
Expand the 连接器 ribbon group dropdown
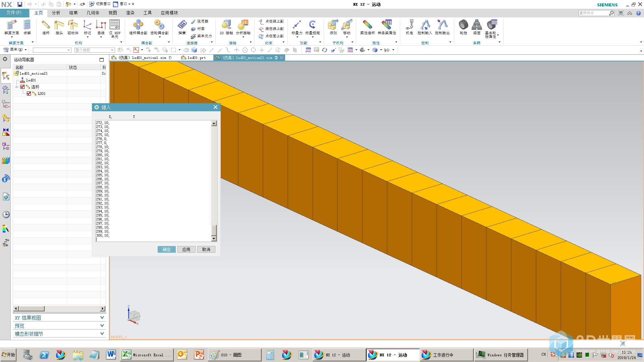[212, 42]
